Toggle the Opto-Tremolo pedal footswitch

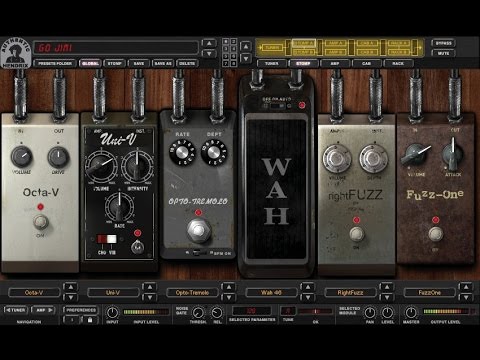coord(198,230)
